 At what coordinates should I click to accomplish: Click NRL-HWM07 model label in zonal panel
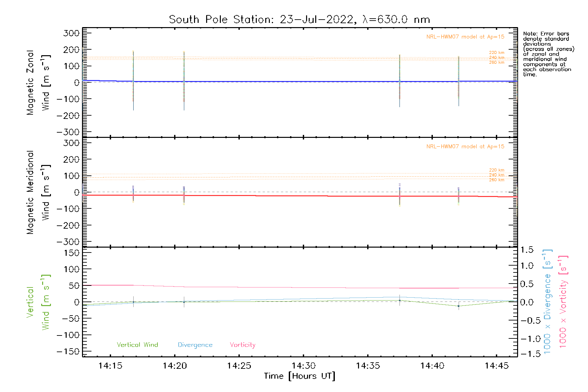click(465, 37)
